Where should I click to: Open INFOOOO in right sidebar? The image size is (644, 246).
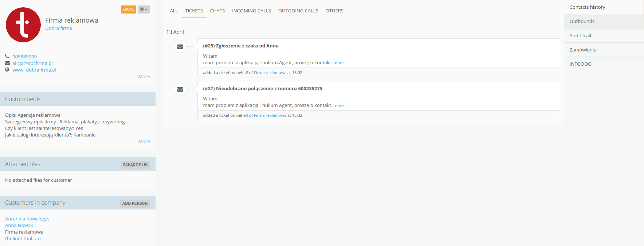604,64
